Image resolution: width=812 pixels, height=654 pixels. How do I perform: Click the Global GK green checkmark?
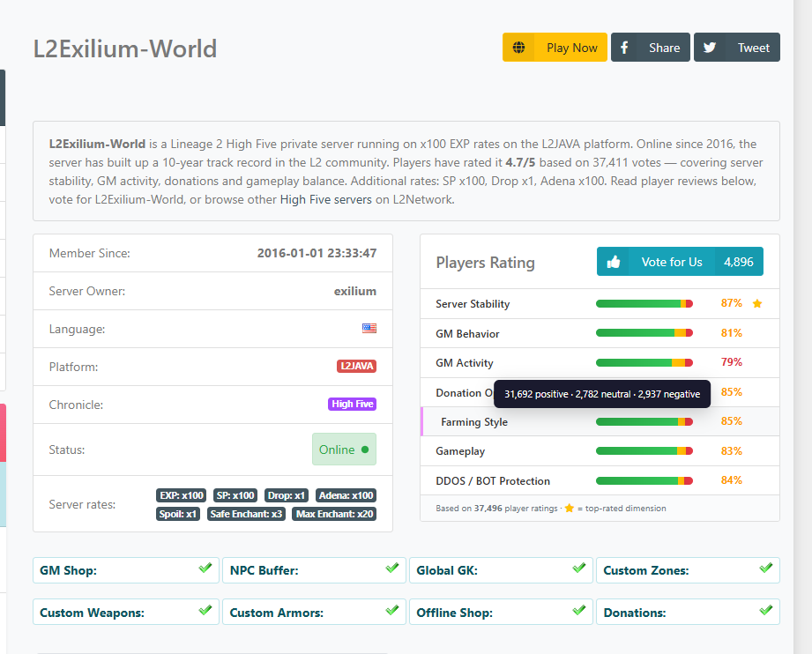(x=579, y=568)
